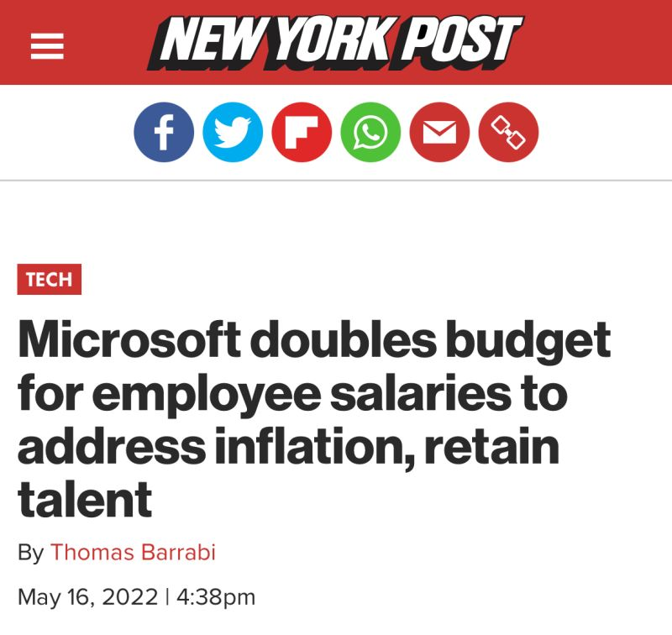672x635 pixels.
Task: Open author Thomas Barrabi's page
Action: point(133,552)
